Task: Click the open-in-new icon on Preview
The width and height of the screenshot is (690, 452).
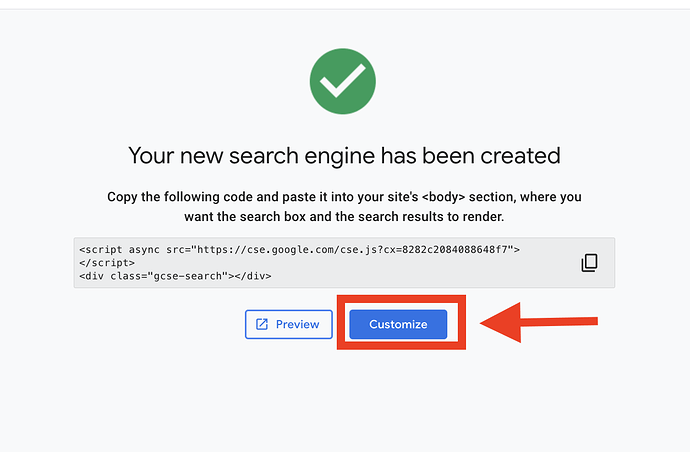Action: [x=262, y=324]
